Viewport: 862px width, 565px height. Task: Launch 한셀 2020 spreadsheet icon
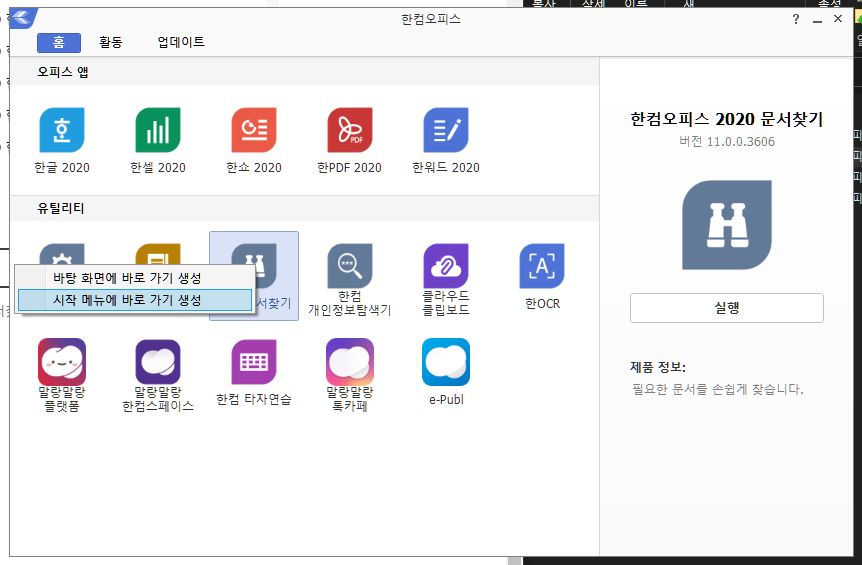click(158, 130)
